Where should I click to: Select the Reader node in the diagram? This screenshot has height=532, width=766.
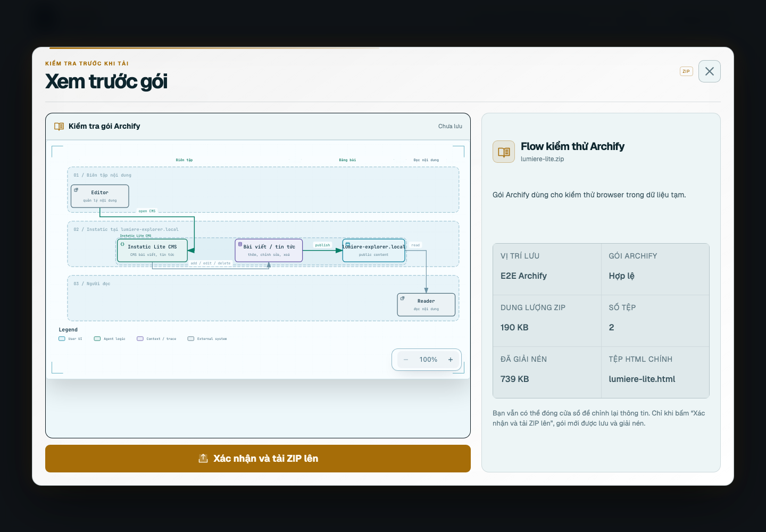[426, 305]
